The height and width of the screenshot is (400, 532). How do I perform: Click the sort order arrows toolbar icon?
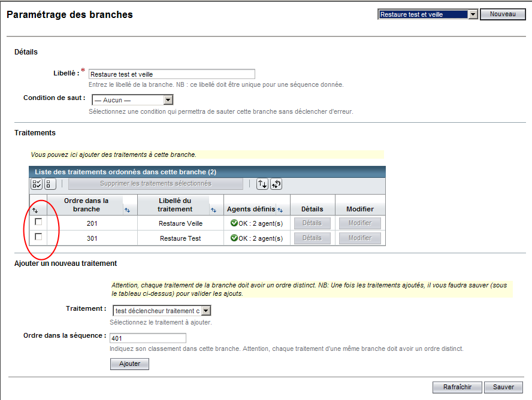[x=262, y=184]
